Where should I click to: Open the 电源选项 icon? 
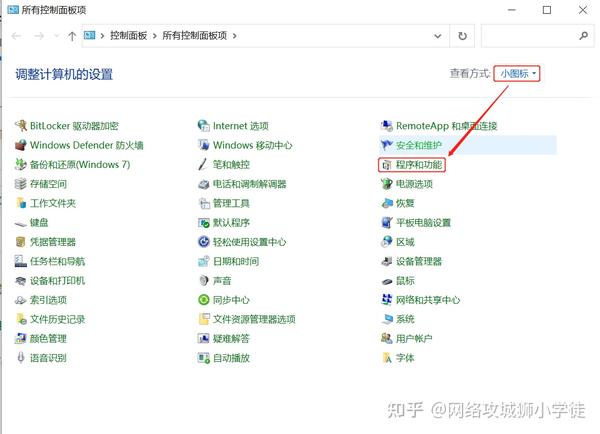tap(387, 184)
